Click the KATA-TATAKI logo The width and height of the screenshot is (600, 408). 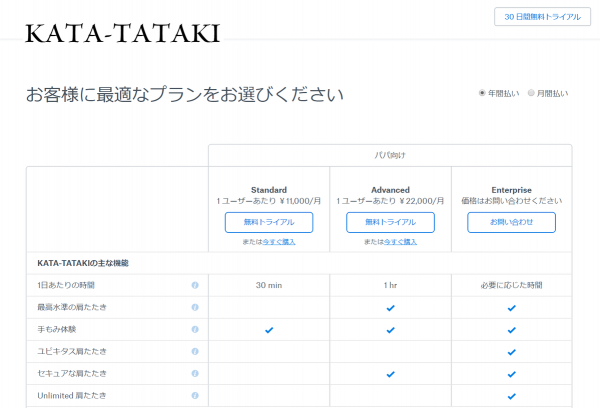click(x=122, y=33)
